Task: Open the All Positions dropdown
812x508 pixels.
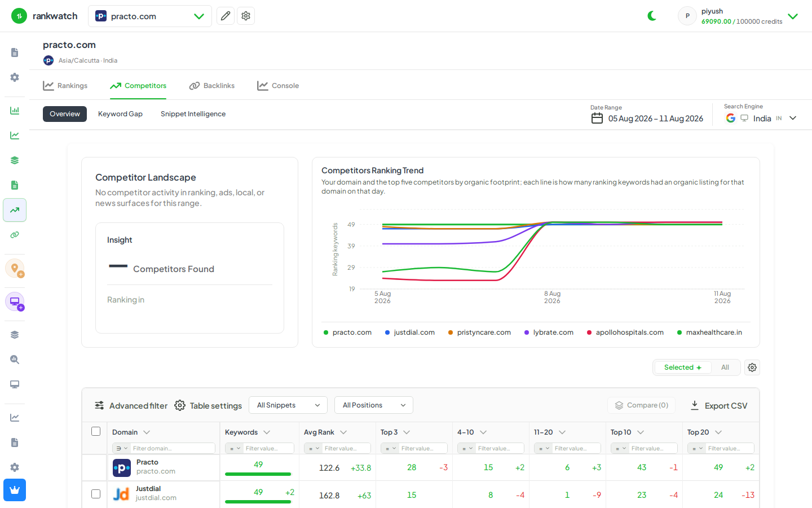Action: (374, 405)
